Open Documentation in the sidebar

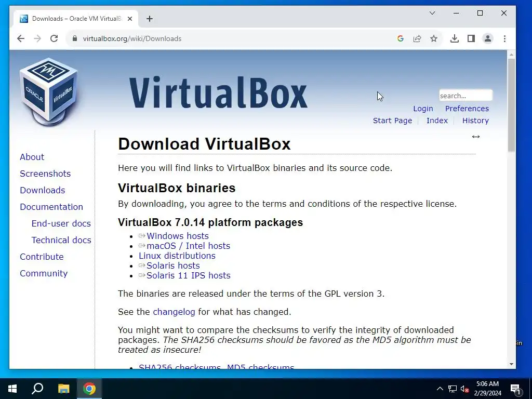click(51, 207)
